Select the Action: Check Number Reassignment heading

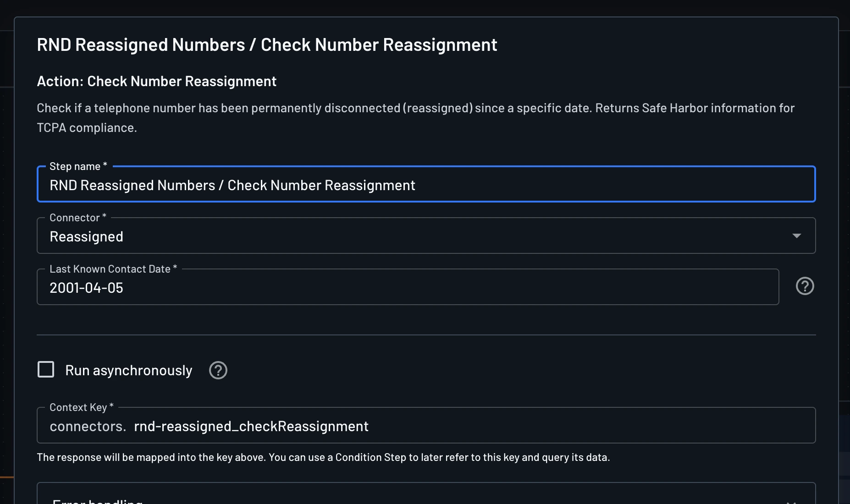pyautogui.click(x=156, y=81)
